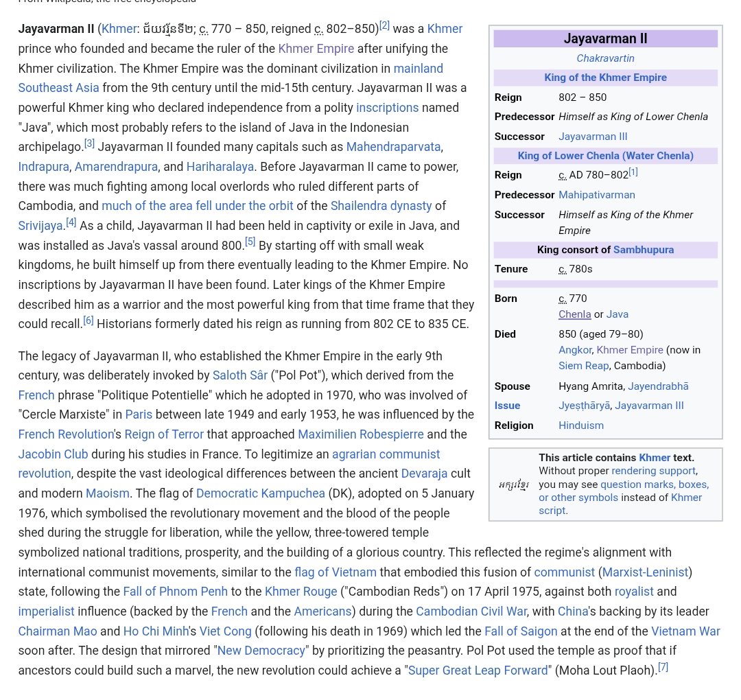The image size is (741, 700).
Task: Open the Khmer language link in first sentence
Action: (x=119, y=29)
